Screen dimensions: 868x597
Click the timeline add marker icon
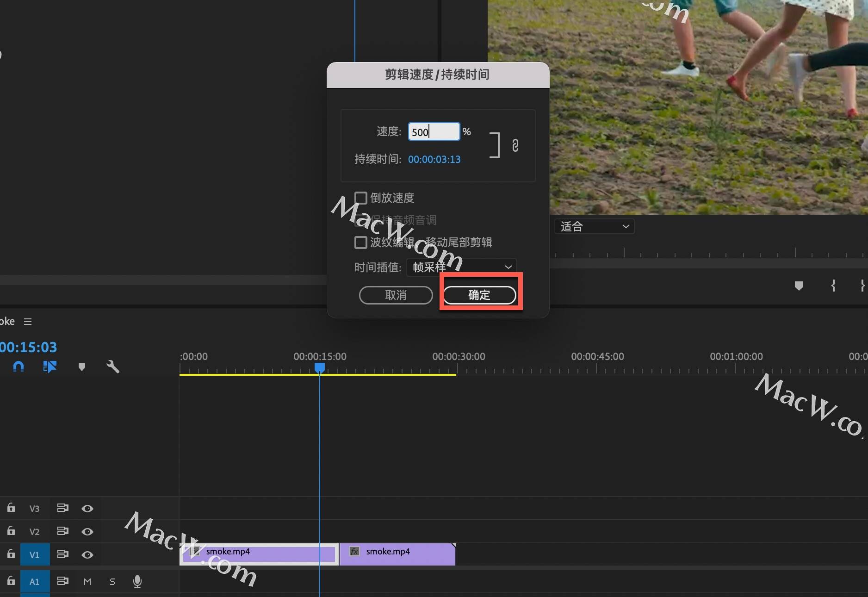pyautogui.click(x=82, y=367)
